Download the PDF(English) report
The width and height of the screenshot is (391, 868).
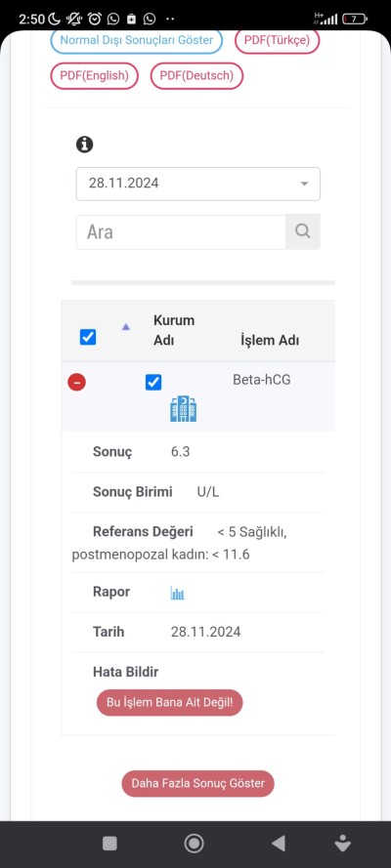(x=94, y=76)
